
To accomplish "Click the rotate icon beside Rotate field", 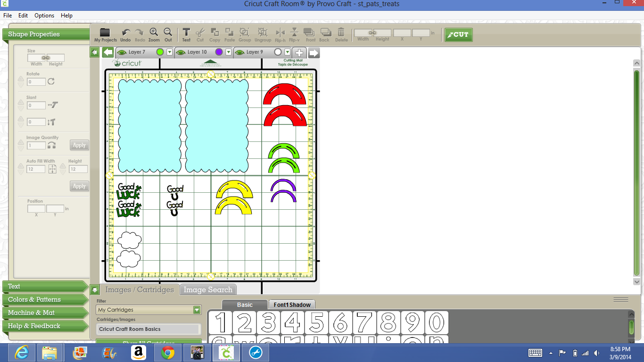I will [x=51, y=82].
